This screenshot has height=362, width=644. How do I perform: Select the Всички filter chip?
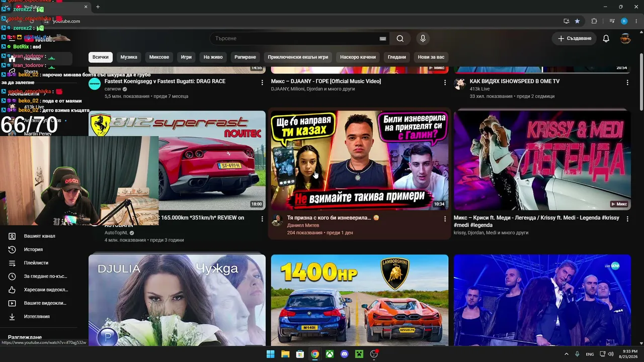coord(101,57)
